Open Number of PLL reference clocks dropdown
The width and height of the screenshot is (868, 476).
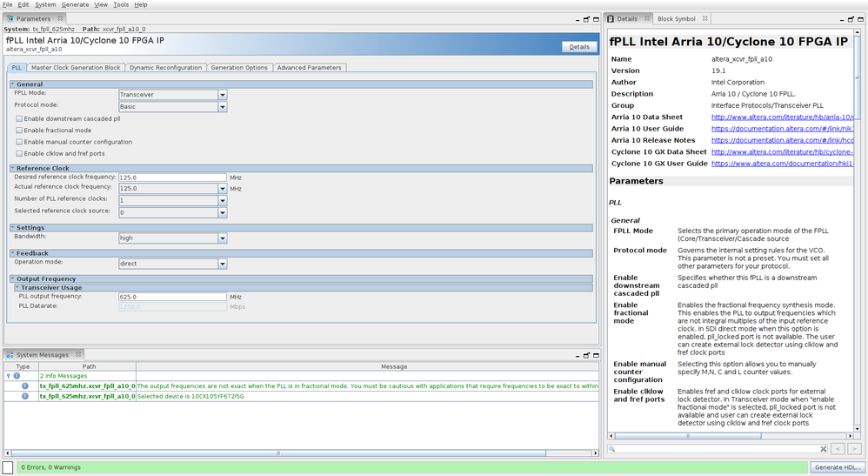[223, 201]
